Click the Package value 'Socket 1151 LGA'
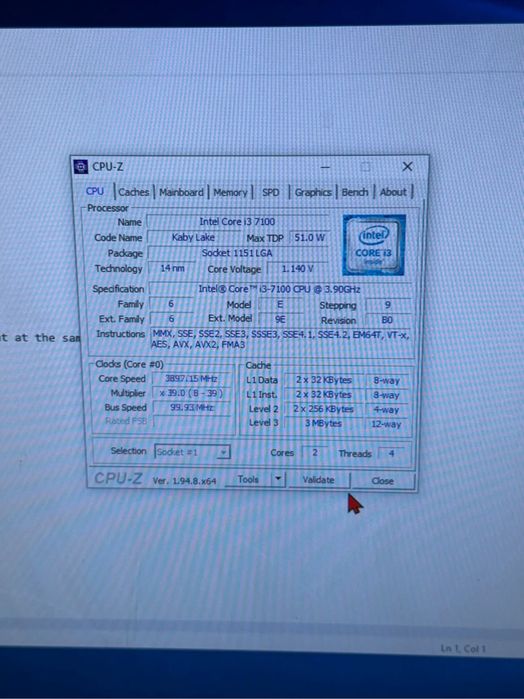 [237, 253]
